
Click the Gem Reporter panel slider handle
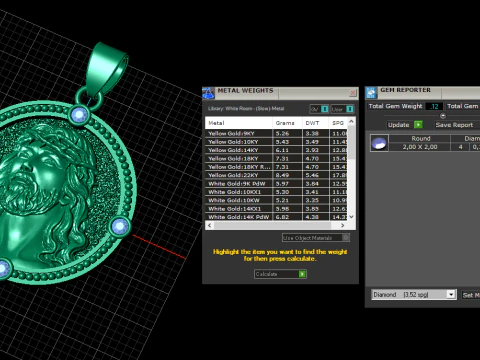click(443, 116)
